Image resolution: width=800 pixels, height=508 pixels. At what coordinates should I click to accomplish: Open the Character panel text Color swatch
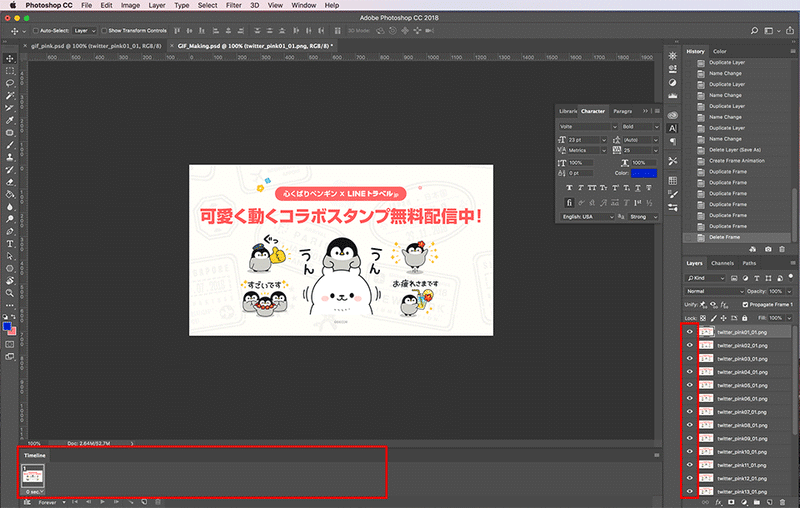click(644, 173)
